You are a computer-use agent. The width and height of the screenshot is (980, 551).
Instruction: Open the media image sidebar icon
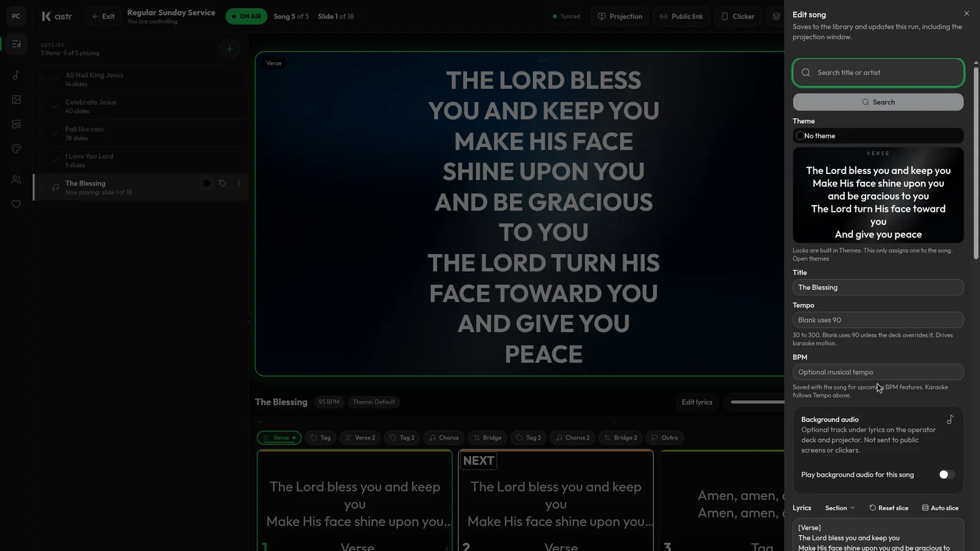point(17,100)
